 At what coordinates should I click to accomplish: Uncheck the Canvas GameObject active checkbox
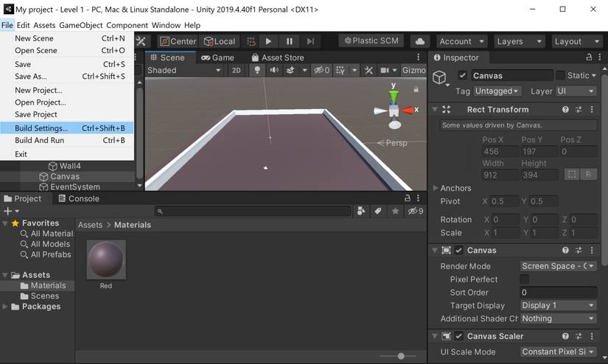462,75
